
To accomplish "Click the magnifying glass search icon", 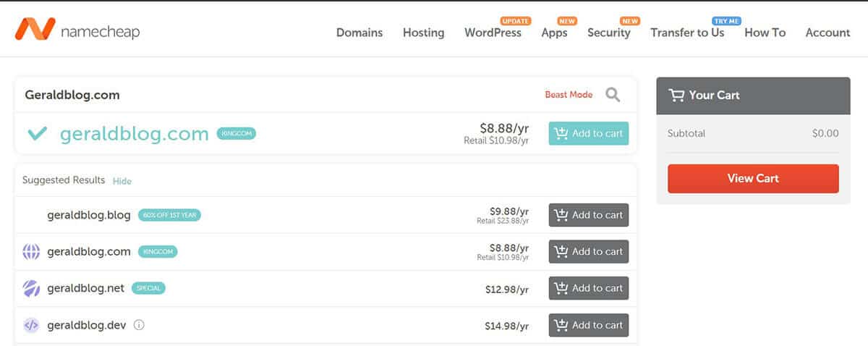I will pos(613,95).
